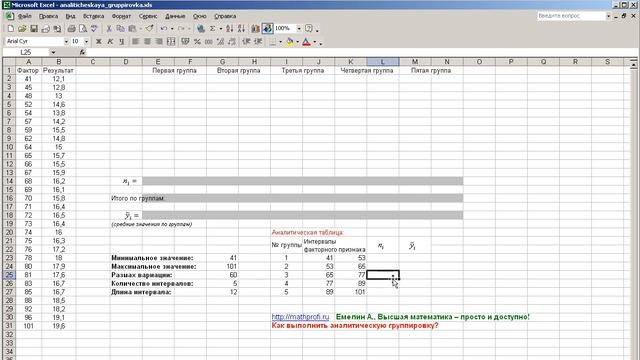This screenshot has width=640, height=360.
Task: Toggle bold formatting
Action: coord(98,42)
